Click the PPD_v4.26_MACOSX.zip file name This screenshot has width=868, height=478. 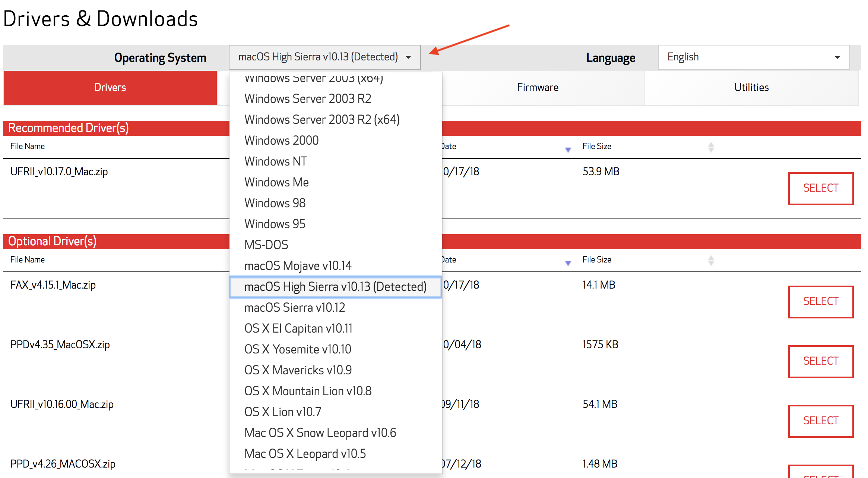[63, 464]
